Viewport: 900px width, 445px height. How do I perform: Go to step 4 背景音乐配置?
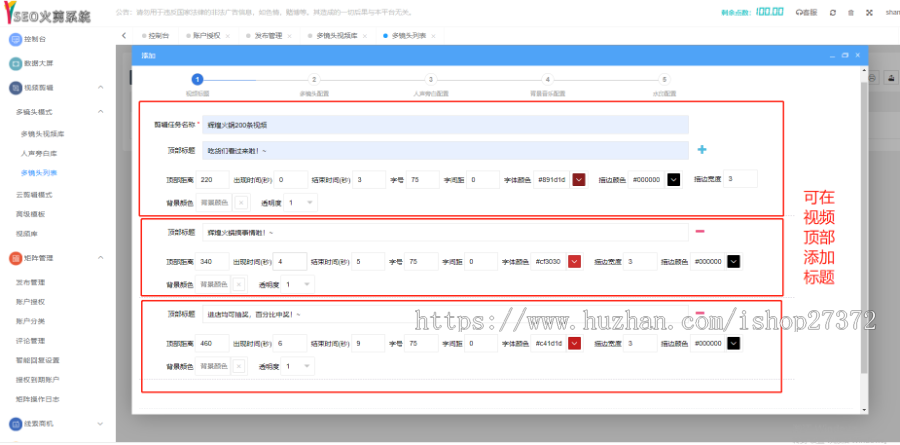548,80
